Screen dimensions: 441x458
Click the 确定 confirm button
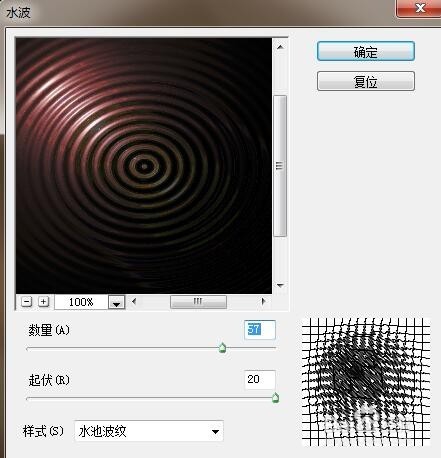[366, 51]
